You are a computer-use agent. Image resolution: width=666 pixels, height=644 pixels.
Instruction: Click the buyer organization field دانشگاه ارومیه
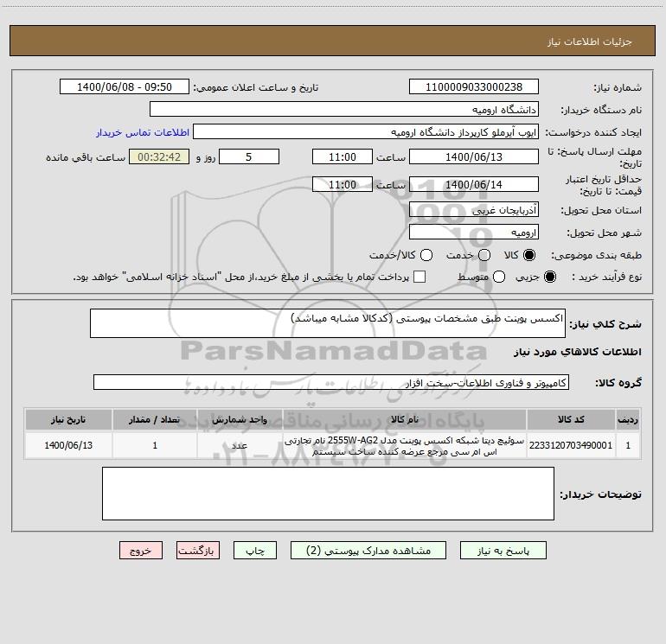point(344,109)
